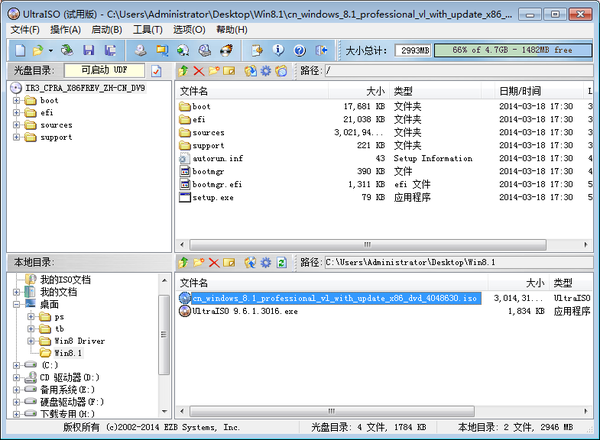
Task: Click the red X delete icon in local pane
Action: [214, 262]
